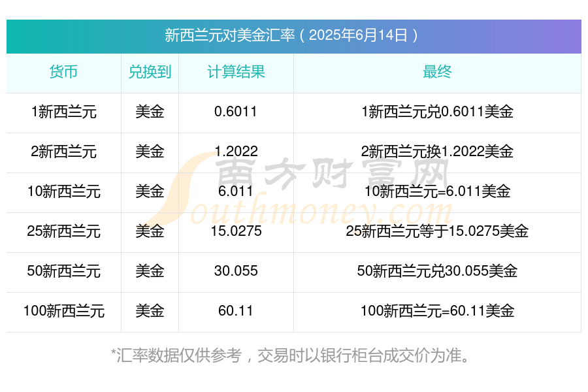Click the disclaimer note starting *汇率数据仅供参考
Viewport: 588px width, 392px height.
click(291, 355)
